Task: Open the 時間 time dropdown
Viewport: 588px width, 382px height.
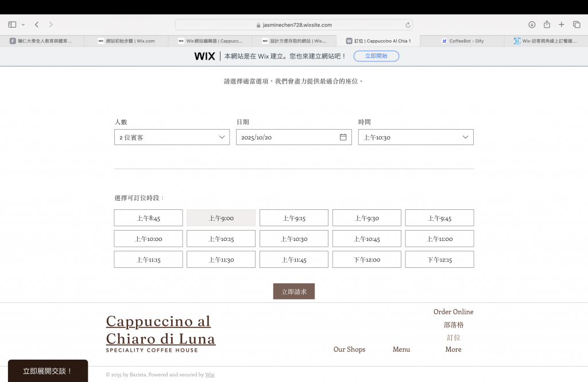Action: point(416,138)
